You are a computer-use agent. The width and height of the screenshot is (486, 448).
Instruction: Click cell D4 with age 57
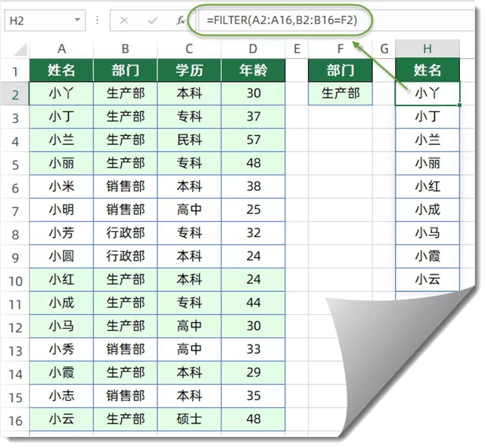253,140
